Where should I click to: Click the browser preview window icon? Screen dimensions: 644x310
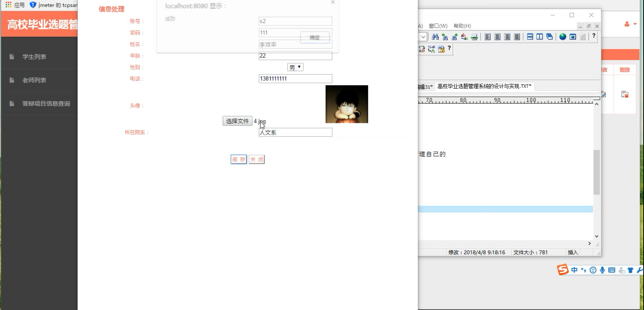click(x=573, y=37)
